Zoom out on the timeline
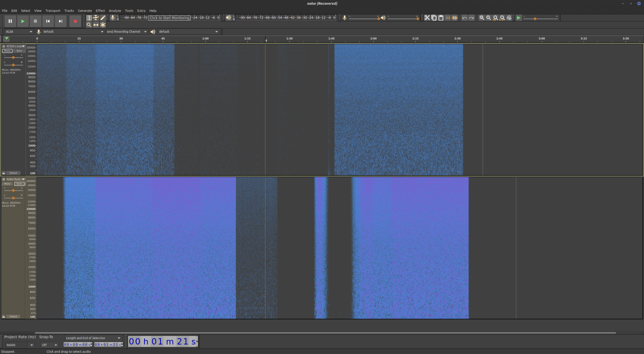 point(489,18)
